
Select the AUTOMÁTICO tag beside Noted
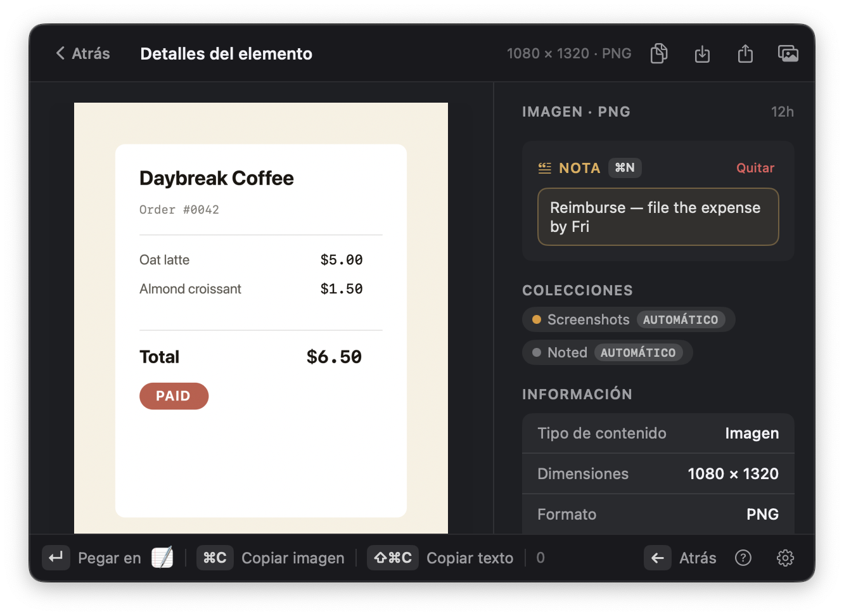click(638, 352)
